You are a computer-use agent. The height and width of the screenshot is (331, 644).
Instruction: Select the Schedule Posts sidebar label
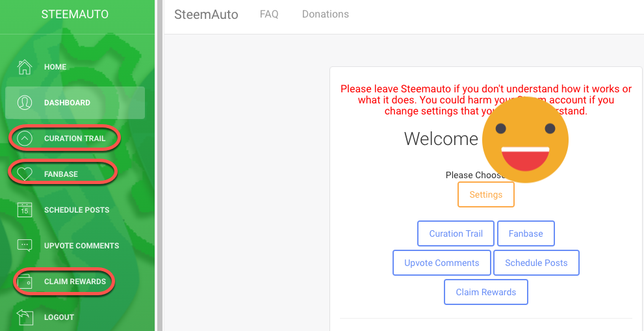(77, 210)
